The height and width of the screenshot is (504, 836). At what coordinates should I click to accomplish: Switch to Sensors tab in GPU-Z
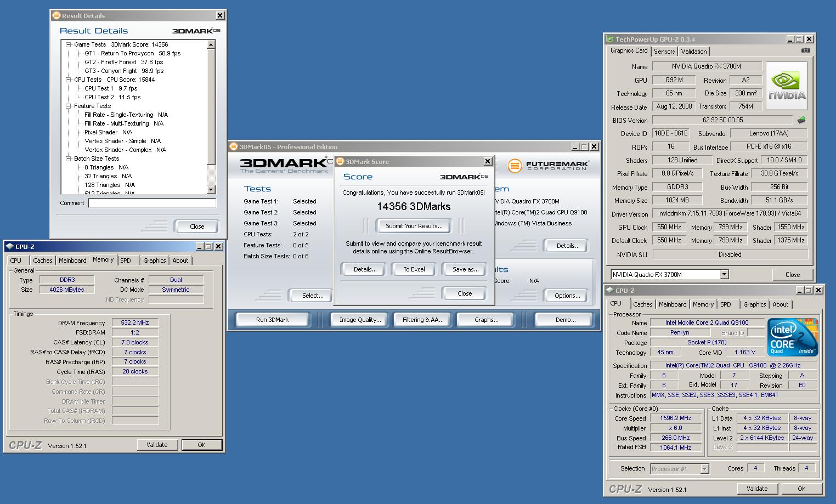664,52
